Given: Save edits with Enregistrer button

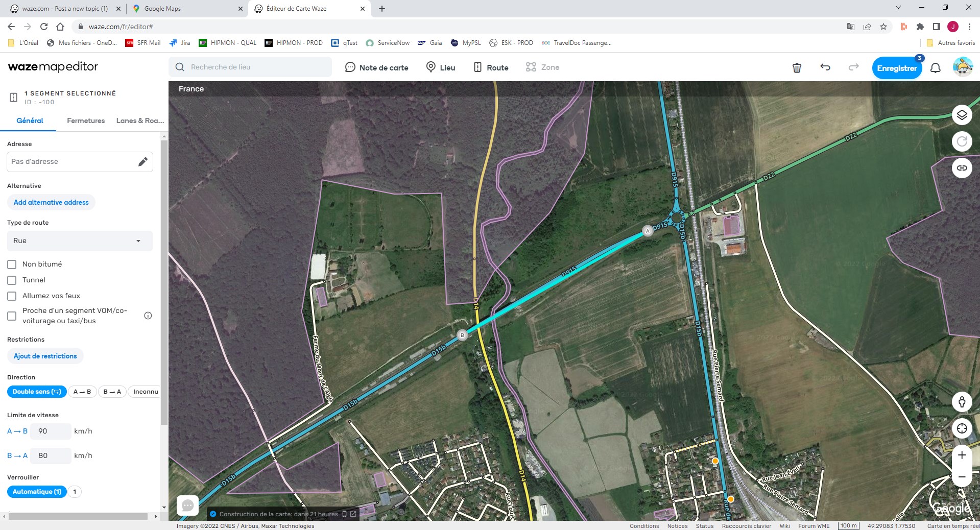Looking at the screenshot, I should pos(897,68).
